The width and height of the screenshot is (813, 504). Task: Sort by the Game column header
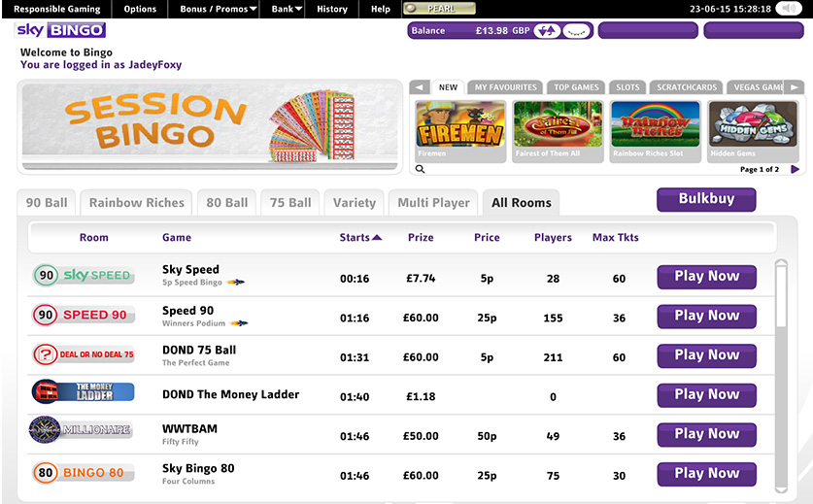177,238
